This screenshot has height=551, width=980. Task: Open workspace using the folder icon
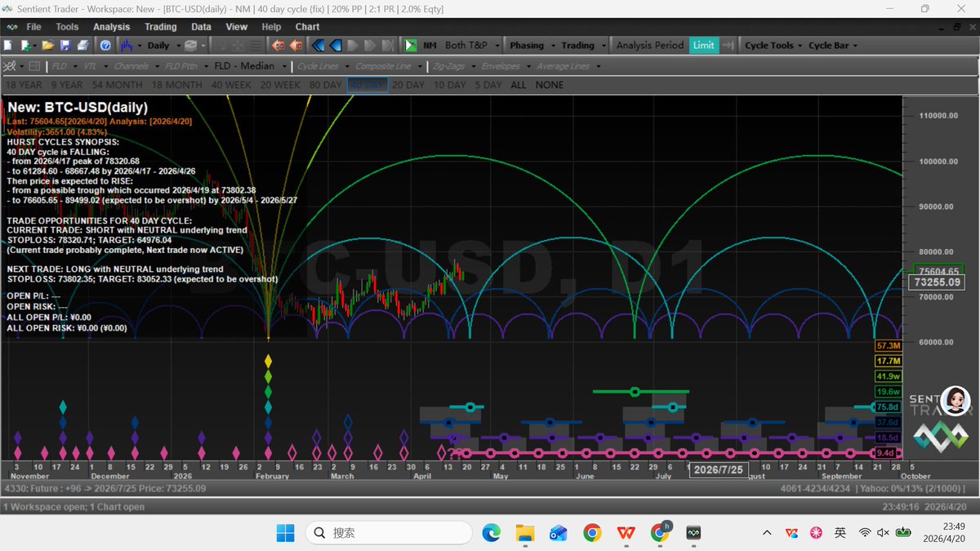pyautogui.click(x=48, y=46)
